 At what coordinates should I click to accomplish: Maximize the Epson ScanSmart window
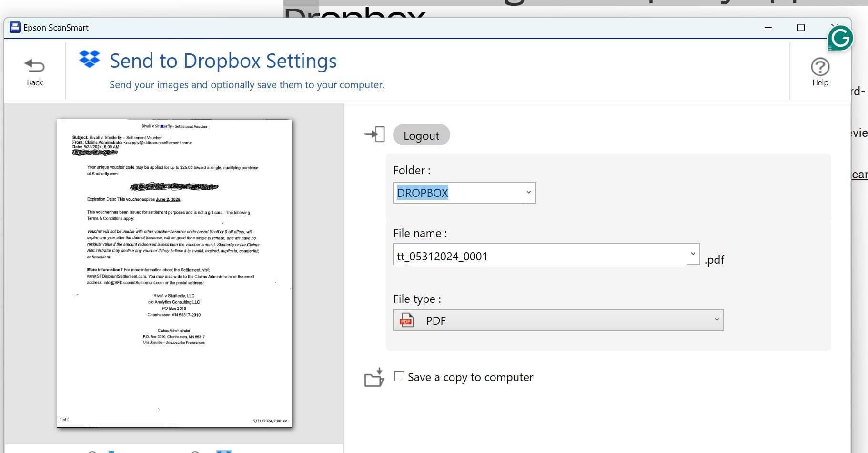[801, 28]
